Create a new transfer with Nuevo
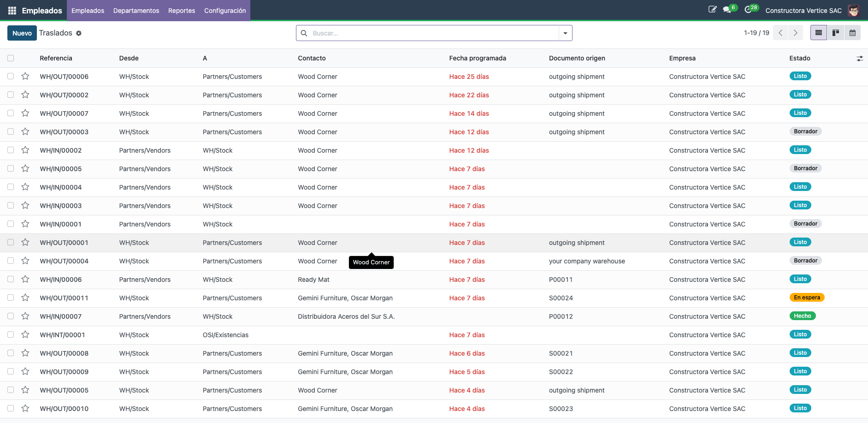This screenshot has height=423, width=868. 22,33
